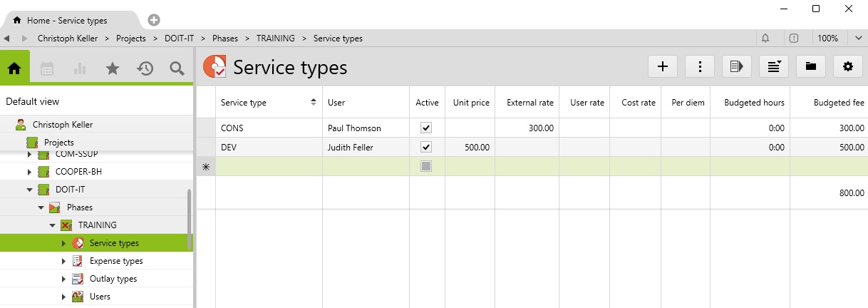Collapse the DOIT-IT project tree node
This screenshot has width=868, height=308.
(29, 190)
